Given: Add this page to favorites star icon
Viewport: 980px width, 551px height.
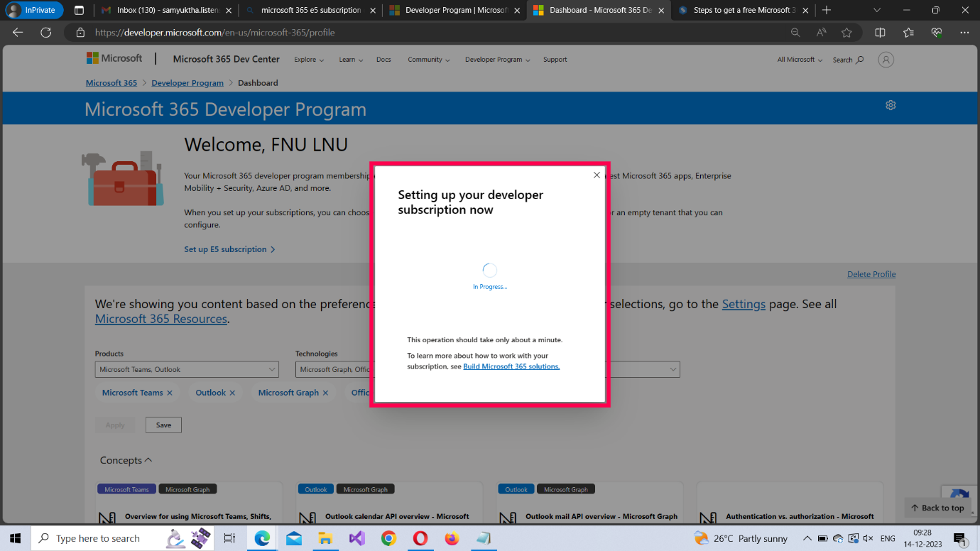Looking at the screenshot, I should point(846,33).
